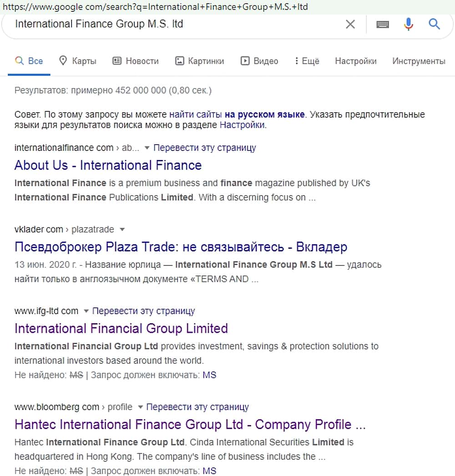Open the on-screen keyboard icon
The image size is (455, 476).
point(383,24)
